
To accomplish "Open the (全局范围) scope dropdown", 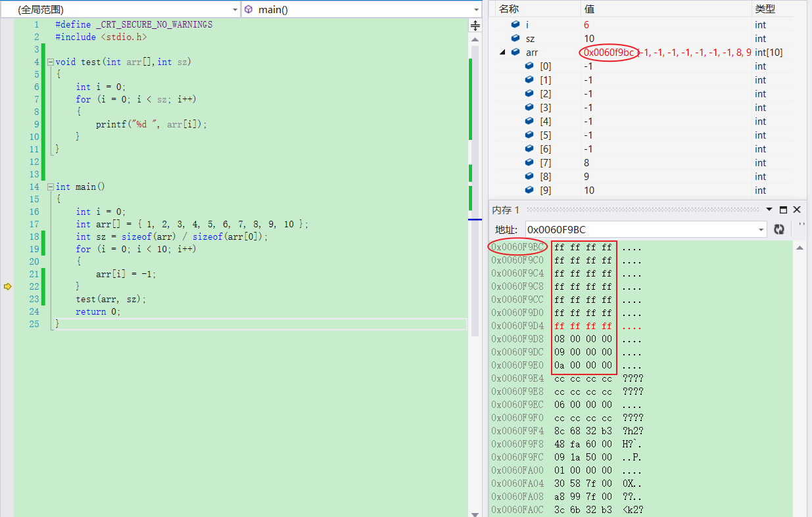I will click(235, 10).
